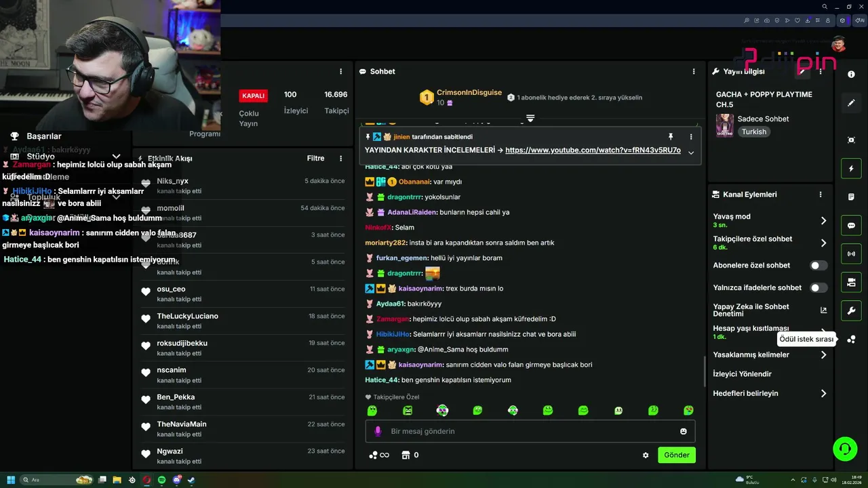Image resolution: width=868 pixels, height=488 pixels.
Task: Open chat settings gear icon
Action: click(x=646, y=455)
